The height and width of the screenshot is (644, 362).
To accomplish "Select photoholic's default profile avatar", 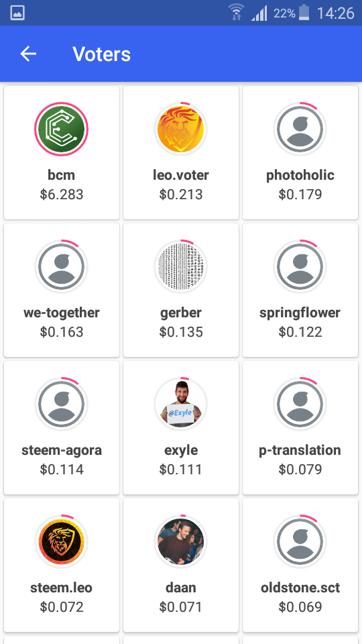I will tap(300, 129).
